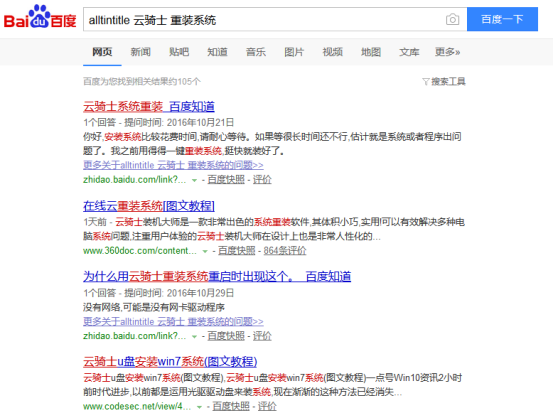Click 更多关于 link under the 2016年10月29日 result
The width and height of the screenshot is (554, 414).
pyautogui.click(x=173, y=321)
